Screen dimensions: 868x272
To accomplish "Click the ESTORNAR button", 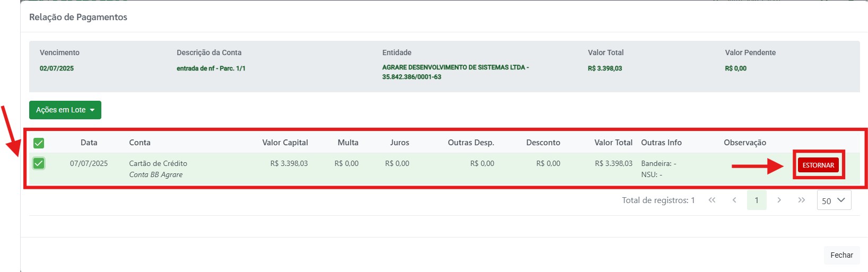I will click(x=818, y=165).
